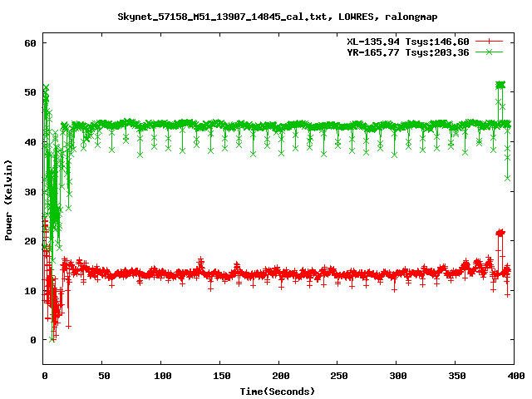
Task: Click the YR-165.77 Tsys:203.36 legend entry
Action: pyautogui.click(x=408, y=52)
